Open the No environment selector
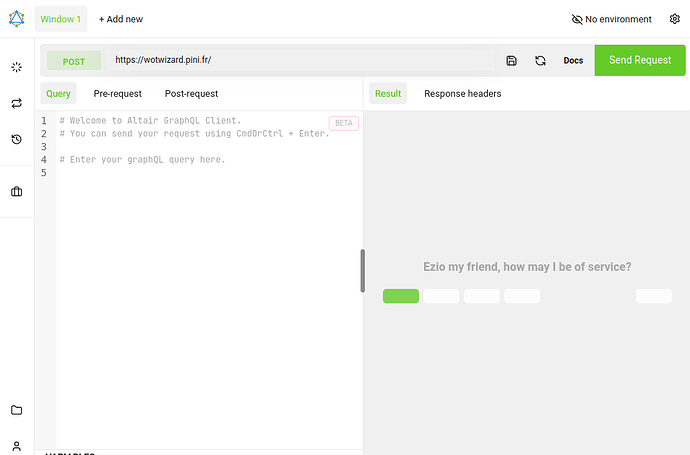Screen dimensions: 690x455 (611, 19)
